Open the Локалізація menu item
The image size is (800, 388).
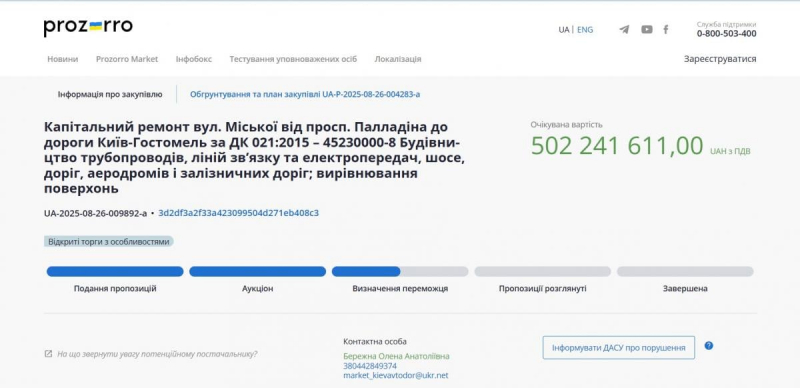(398, 59)
